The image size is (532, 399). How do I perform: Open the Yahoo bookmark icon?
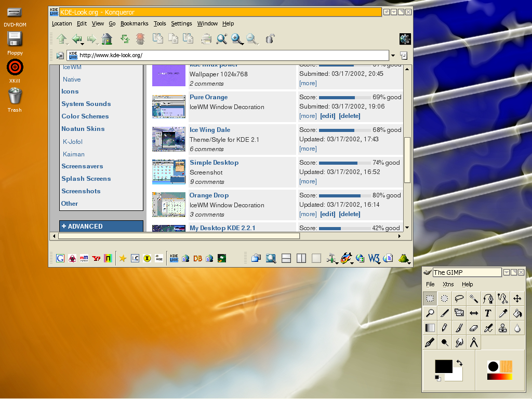(96, 258)
